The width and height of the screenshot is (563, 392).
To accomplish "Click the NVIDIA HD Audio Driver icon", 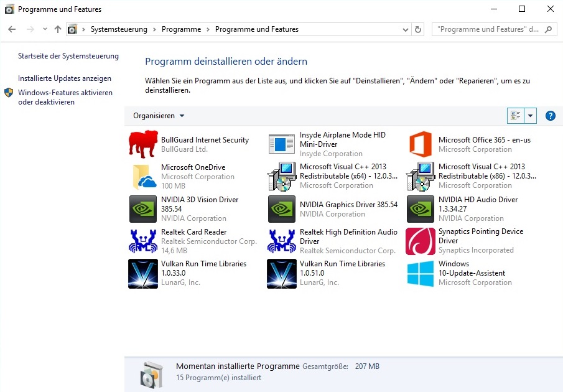I will coord(421,209).
